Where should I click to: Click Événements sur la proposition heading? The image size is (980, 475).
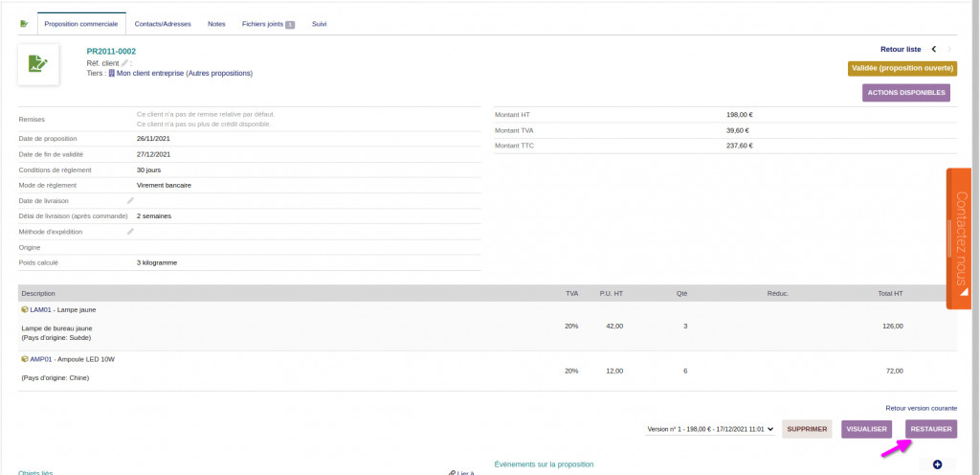point(544,464)
